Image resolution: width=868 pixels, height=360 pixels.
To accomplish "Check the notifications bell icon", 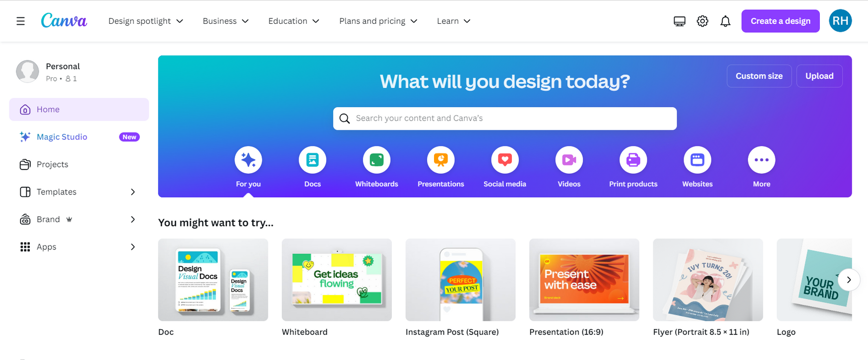I will pos(725,21).
